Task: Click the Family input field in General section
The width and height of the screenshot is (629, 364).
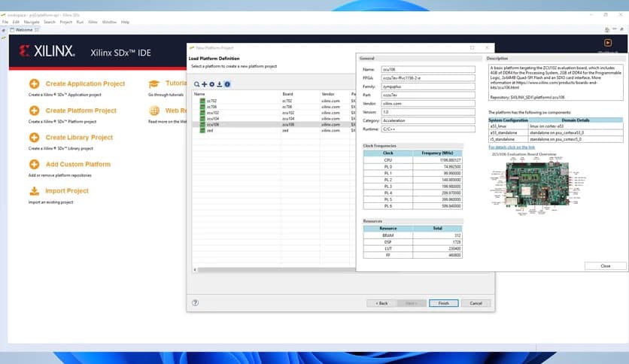Action: tap(427, 86)
